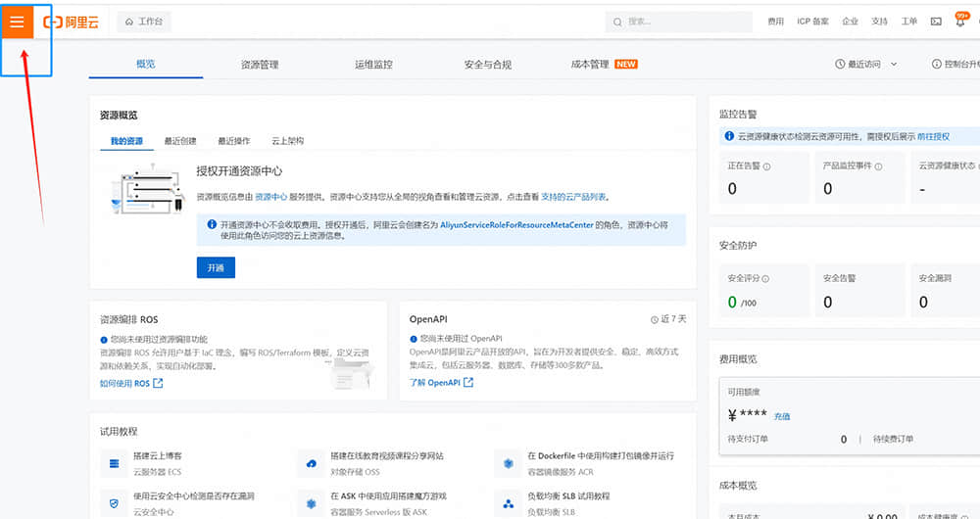This screenshot has width=980, height=519.
Task: Click the Serverless ASK tutorial icon
Action: pos(312,503)
